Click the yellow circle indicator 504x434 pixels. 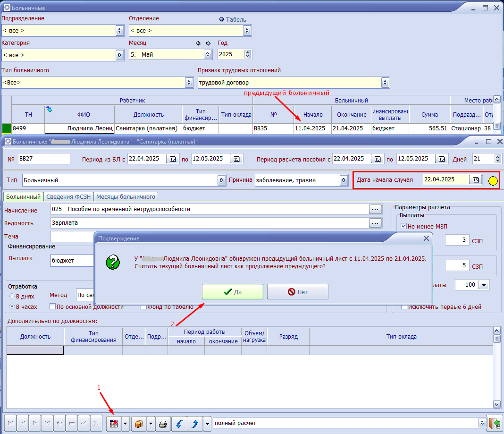(x=493, y=181)
